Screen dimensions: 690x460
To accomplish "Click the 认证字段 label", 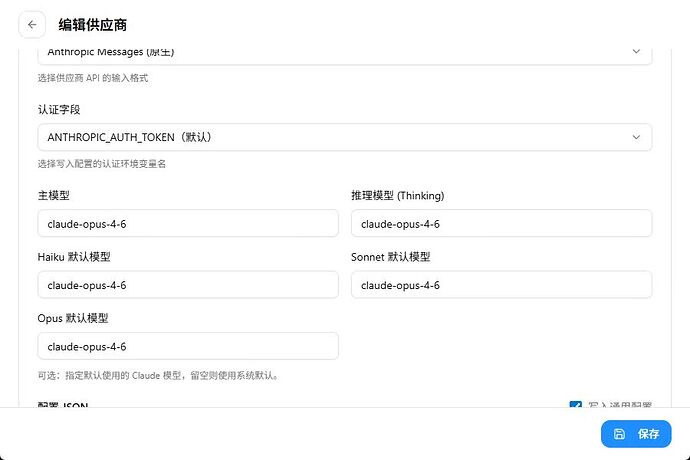I will pyautogui.click(x=59, y=110).
